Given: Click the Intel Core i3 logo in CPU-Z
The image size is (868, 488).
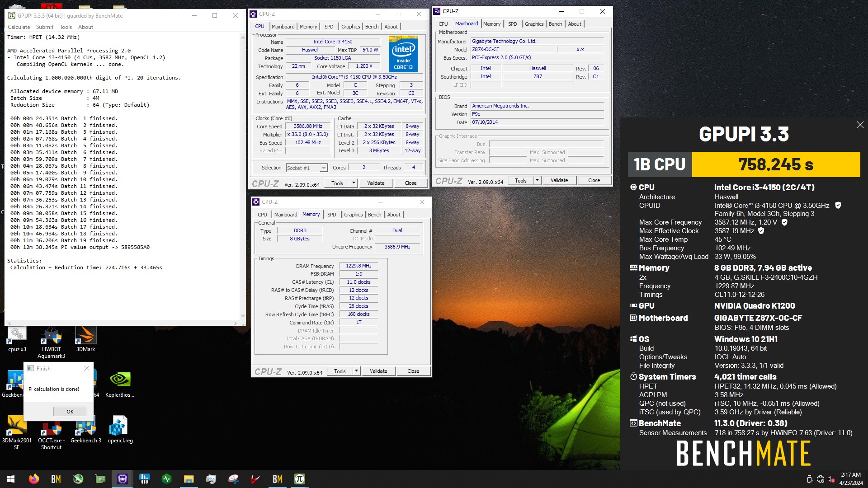Looking at the screenshot, I should coord(403,54).
